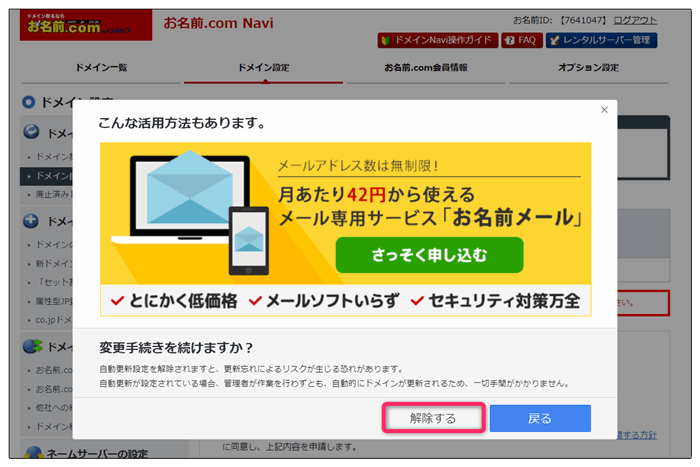Click the お名前.com GMO logo
The height and width of the screenshot is (467, 700).
pyautogui.click(x=86, y=25)
